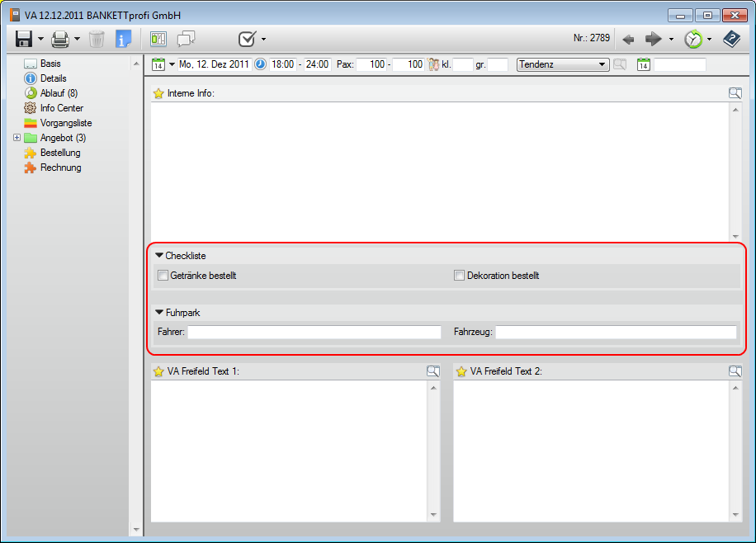Select Details in the sidebar
This screenshot has width=756, height=543.
pyautogui.click(x=53, y=78)
